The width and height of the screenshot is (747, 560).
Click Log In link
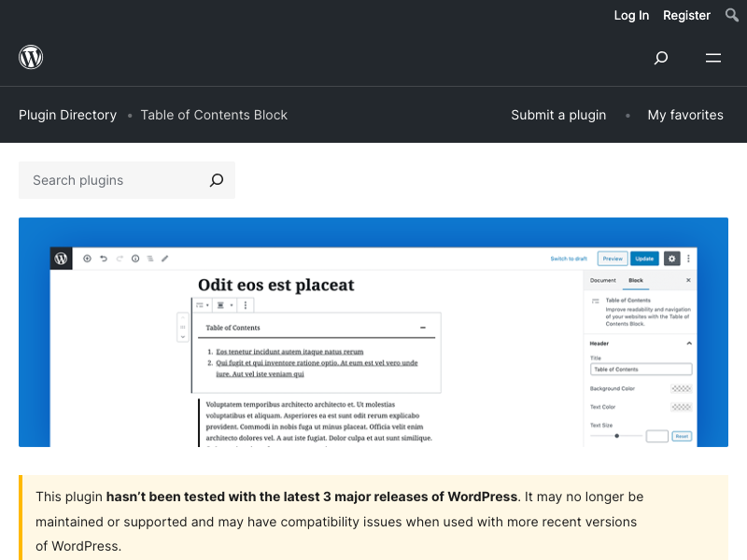pyautogui.click(x=631, y=15)
